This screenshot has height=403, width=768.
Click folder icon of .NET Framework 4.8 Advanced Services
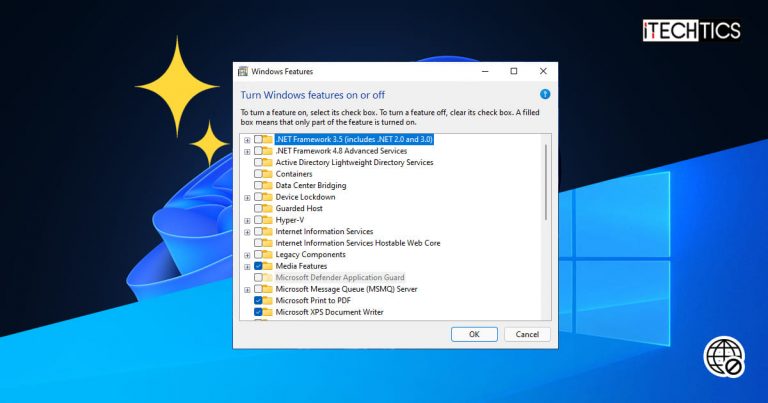pos(267,151)
